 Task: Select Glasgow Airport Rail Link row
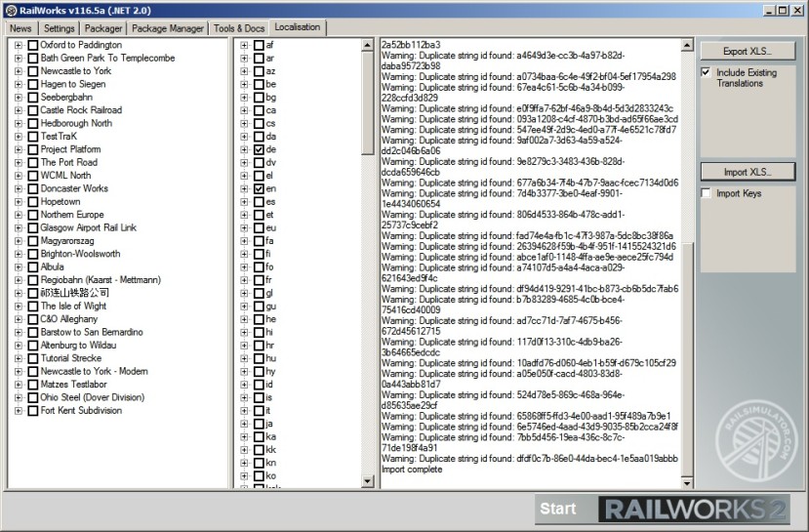tap(88, 228)
